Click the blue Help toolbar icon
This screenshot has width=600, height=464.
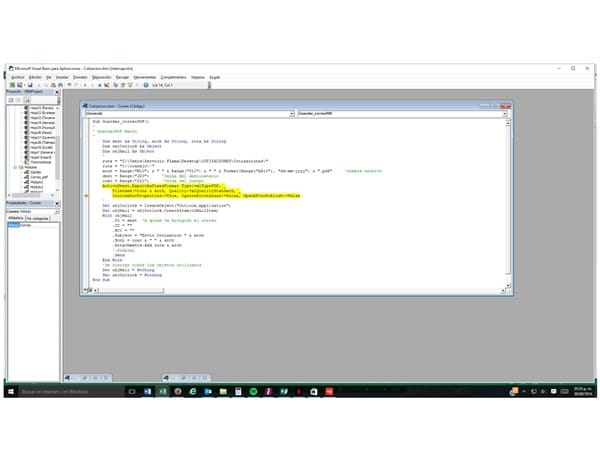(146, 85)
